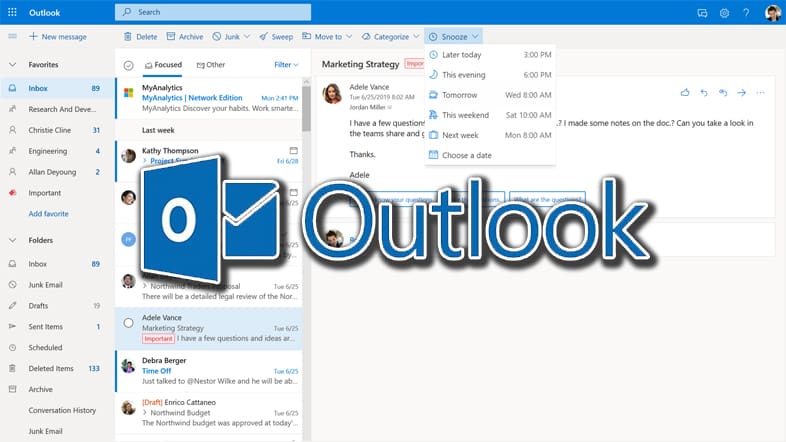Click the Like thumbs-up icon
The height and width of the screenshot is (442, 786).
click(685, 93)
